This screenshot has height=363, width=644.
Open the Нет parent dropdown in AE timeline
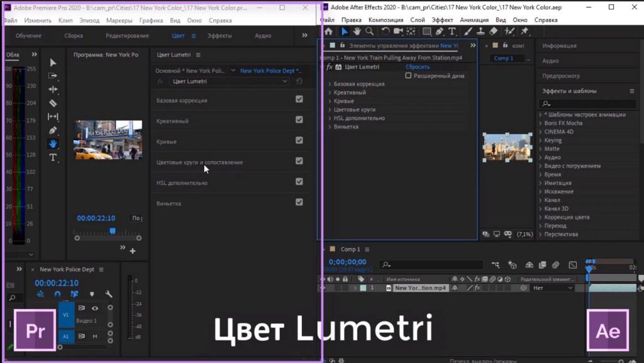pos(552,288)
